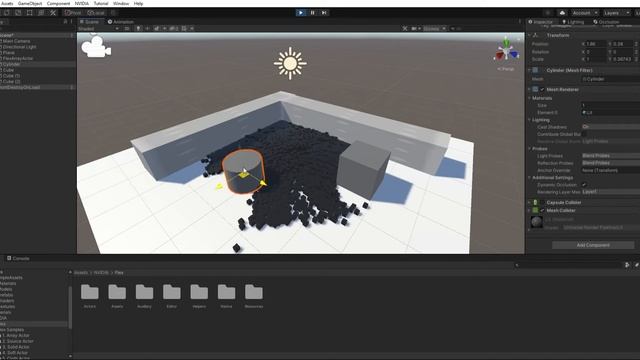
Task: Open the component tools wrench-cross icon in the Scene view
Action: pos(404,29)
